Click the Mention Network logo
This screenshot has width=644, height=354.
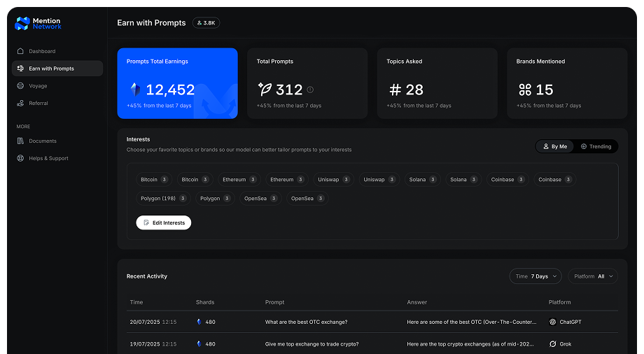click(38, 23)
